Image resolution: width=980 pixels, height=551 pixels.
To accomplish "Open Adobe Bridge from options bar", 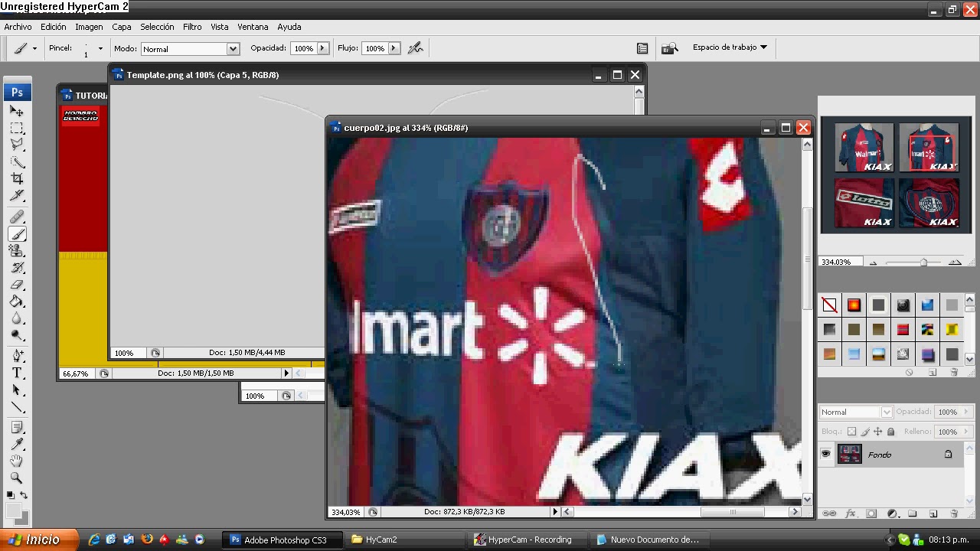I will [670, 48].
